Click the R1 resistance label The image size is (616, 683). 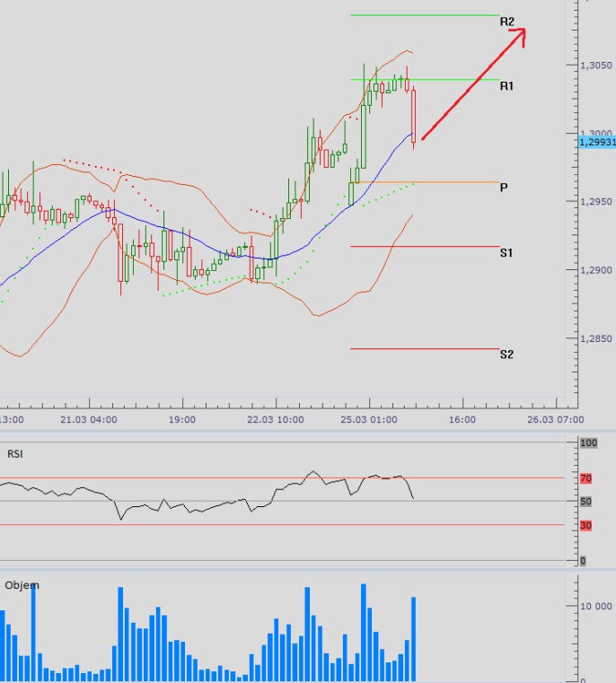506,86
